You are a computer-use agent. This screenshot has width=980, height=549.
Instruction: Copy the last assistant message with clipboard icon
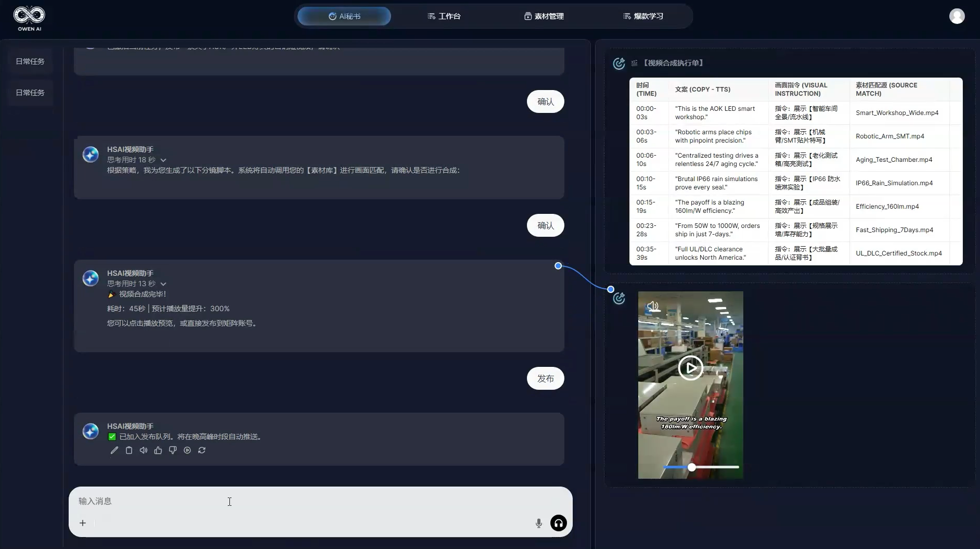tap(129, 450)
